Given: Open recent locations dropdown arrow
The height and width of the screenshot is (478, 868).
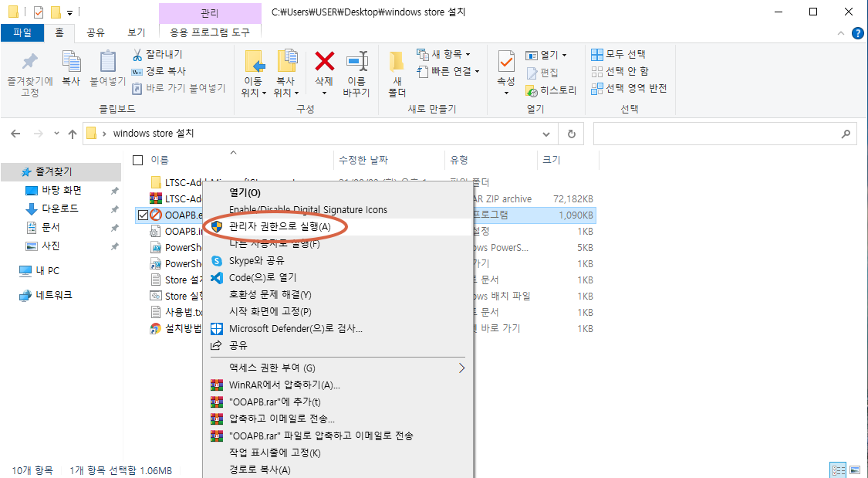Looking at the screenshot, I should pos(56,134).
